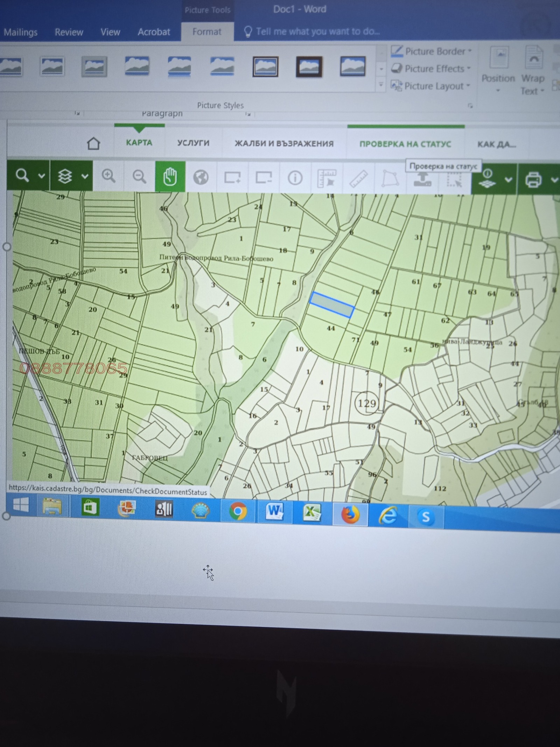Click the globe full extent icon
The image size is (560, 747).
[x=201, y=177]
